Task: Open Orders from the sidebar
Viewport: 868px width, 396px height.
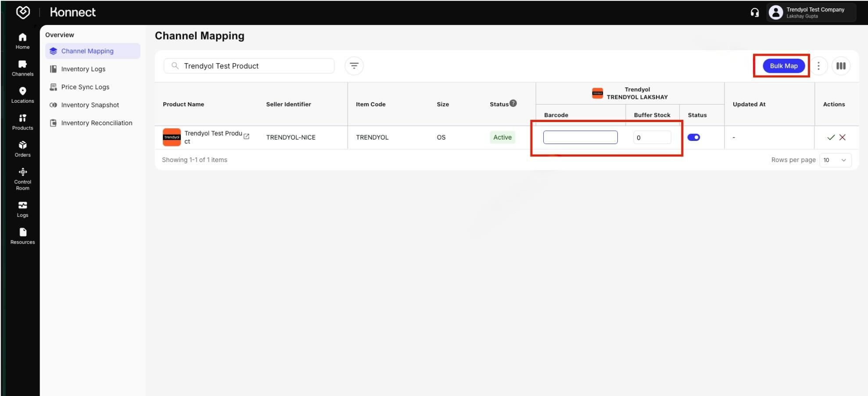Action: [x=22, y=149]
